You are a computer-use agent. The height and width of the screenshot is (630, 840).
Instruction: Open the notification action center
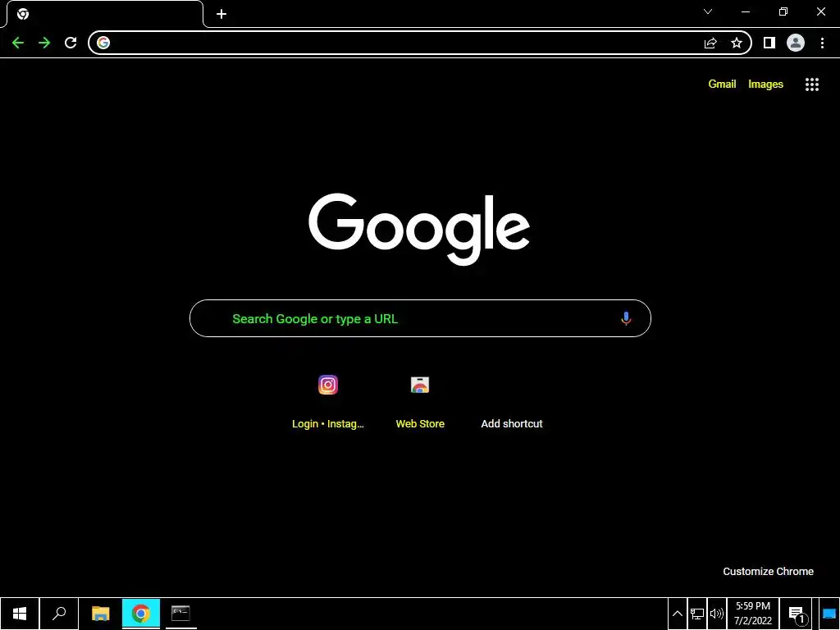point(797,614)
